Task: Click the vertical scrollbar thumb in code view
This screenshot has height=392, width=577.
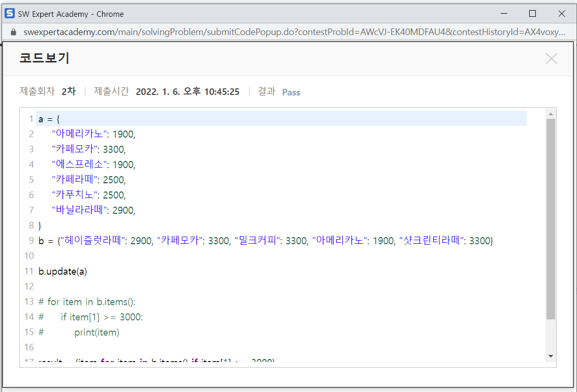Action: 551,219
